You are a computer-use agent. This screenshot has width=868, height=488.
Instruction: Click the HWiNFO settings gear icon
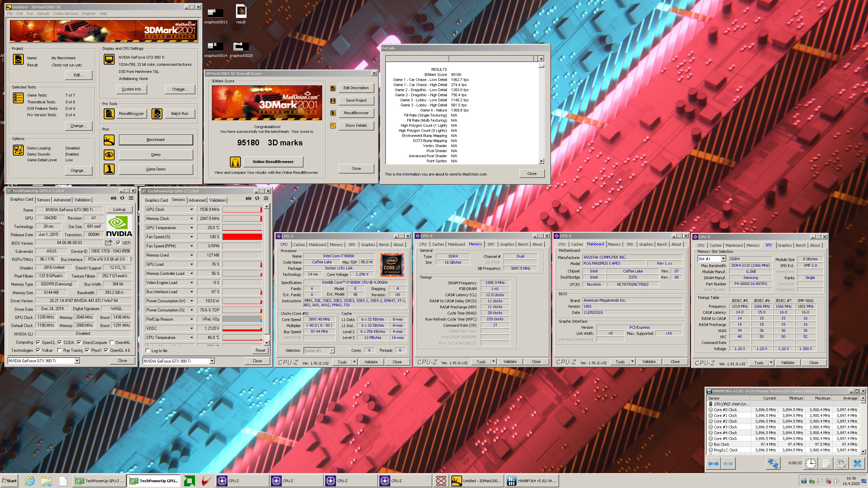(841, 463)
